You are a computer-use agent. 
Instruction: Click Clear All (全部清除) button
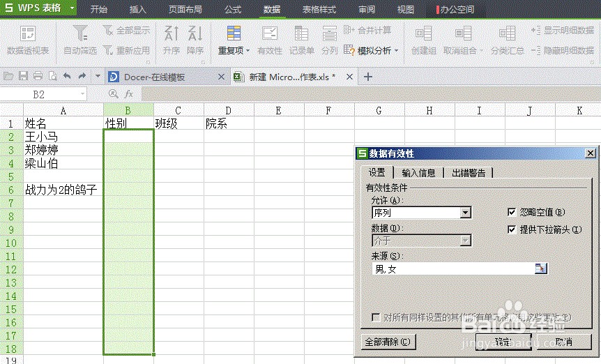tap(388, 342)
